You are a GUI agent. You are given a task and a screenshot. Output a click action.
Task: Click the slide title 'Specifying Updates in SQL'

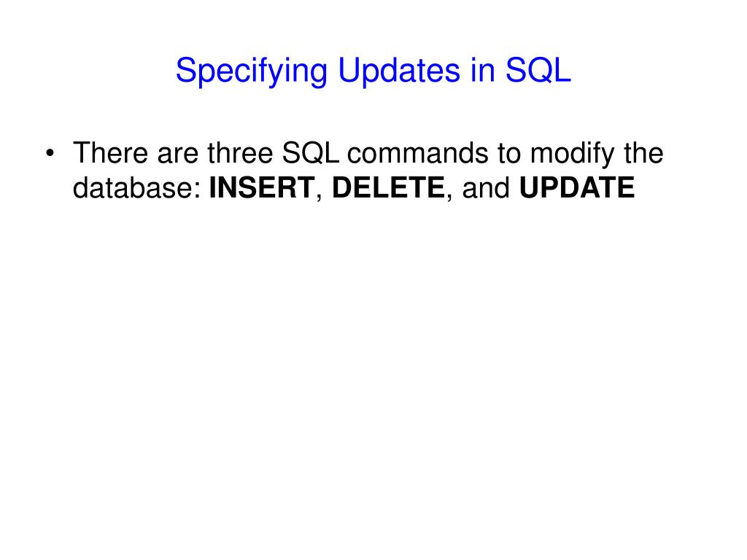click(x=373, y=71)
